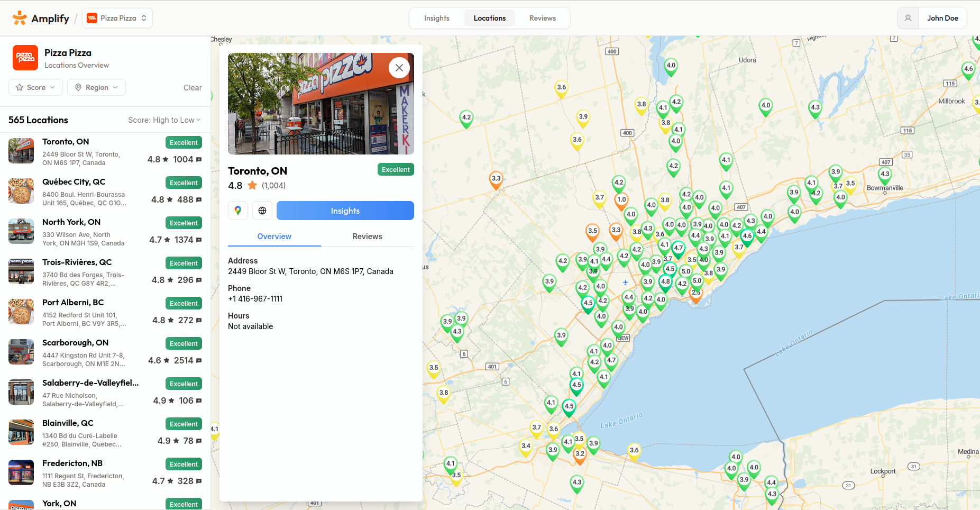Change the Score: High to Low sorting
Image resolution: width=980 pixels, height=510 pixels.
point(164,120)
